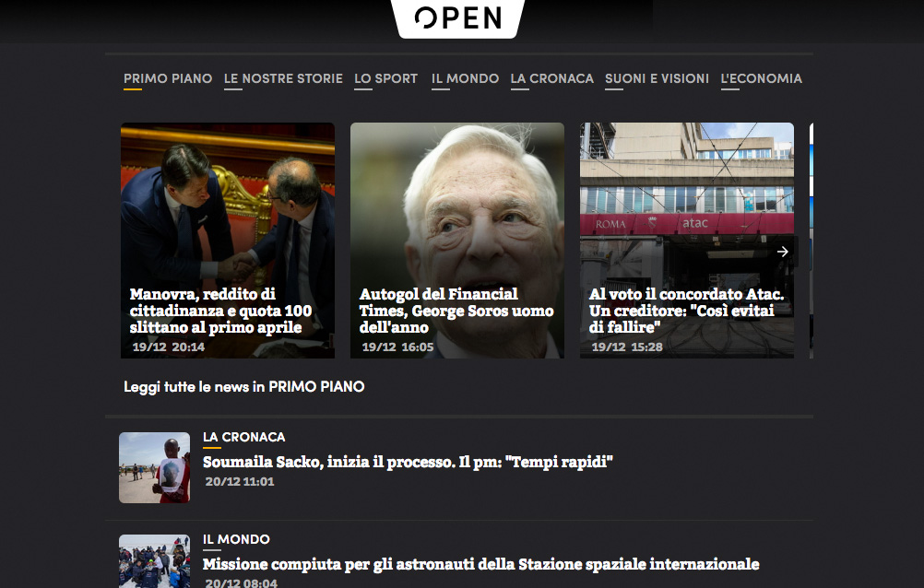This screenshot has height=588, width=924.
Task: Click the partially visible fourth carousel card
Action: [x=811, y=241]
